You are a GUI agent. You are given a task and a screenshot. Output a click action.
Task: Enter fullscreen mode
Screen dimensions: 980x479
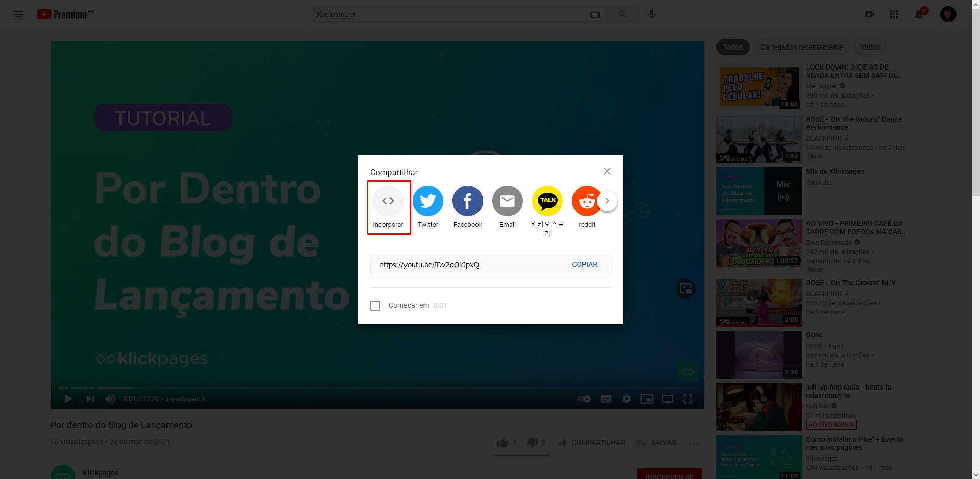(x=688, y=399)
